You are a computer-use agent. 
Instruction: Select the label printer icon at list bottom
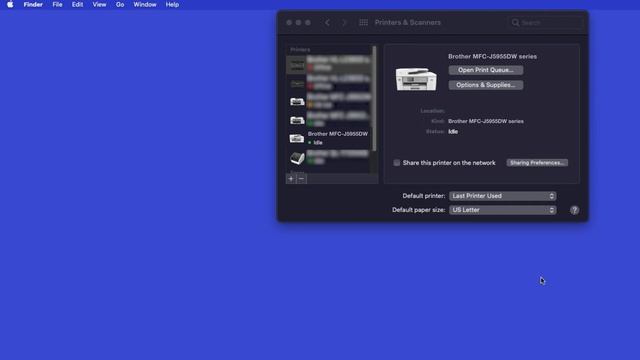(297, 158)
